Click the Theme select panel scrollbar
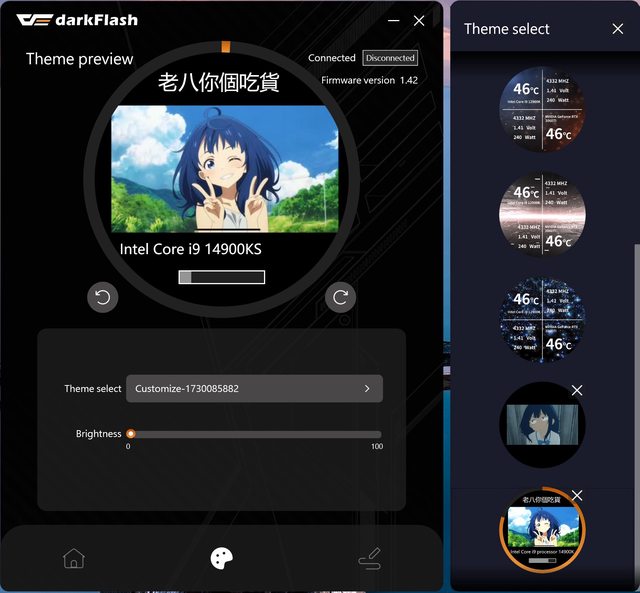This screenshot has height=593, width=640. 636,400
